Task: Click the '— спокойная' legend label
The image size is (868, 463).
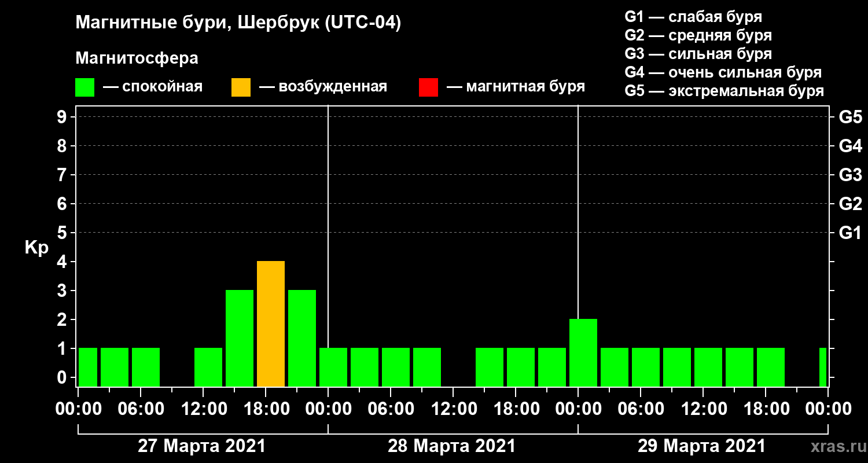Action: (x=153, y=87)
